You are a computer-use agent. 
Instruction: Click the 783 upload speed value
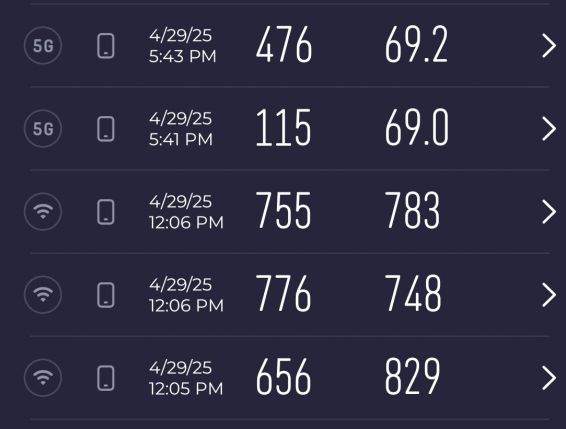pos(413,211)
